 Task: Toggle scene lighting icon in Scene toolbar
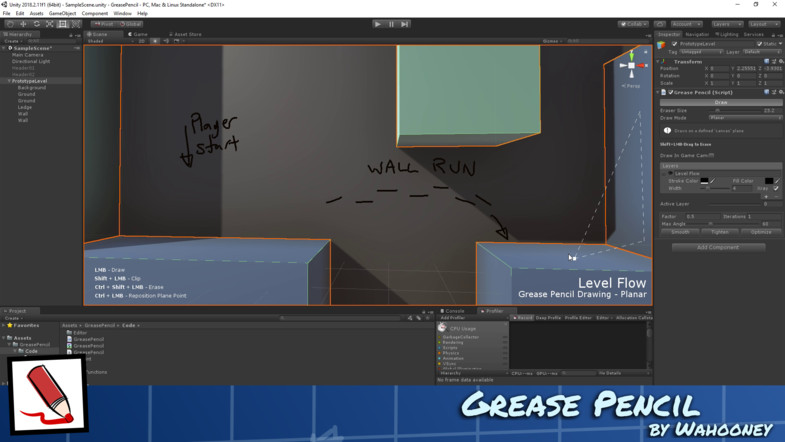(155, 41)
